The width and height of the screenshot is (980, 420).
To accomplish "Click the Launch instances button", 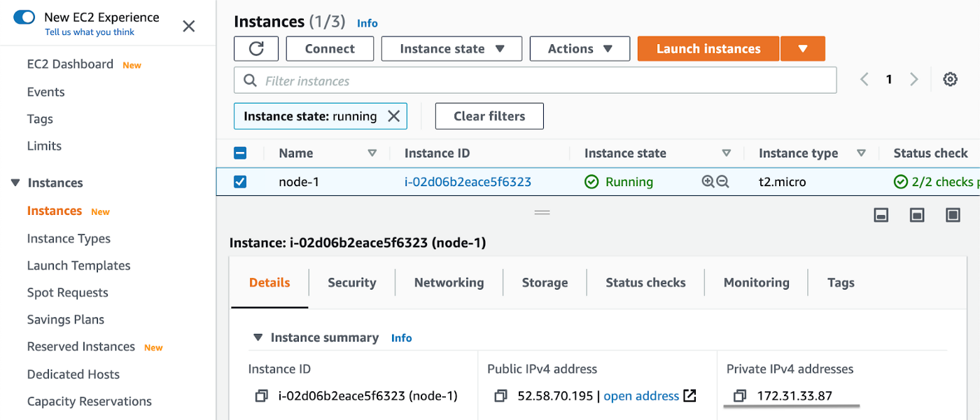I will pyautogui.click(x=708, y=48).
